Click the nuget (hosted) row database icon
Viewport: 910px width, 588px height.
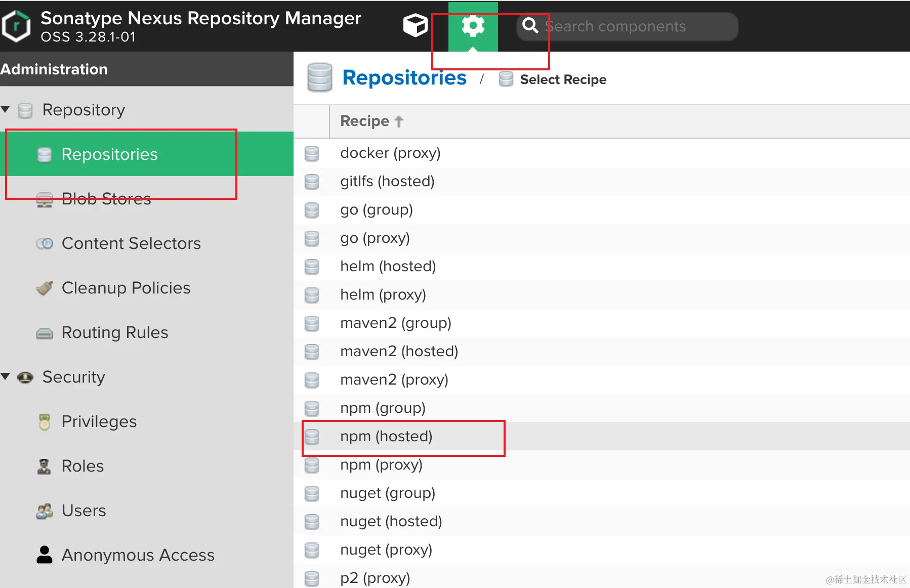pos(312,522)
